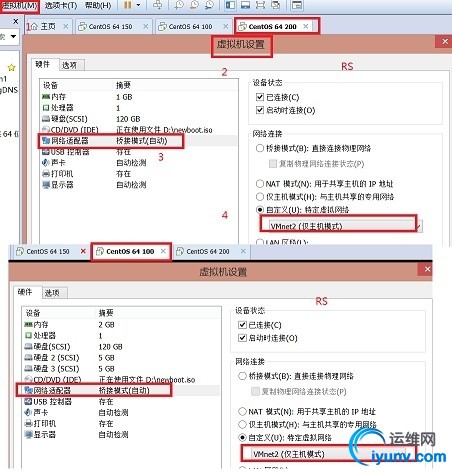Screen dimensions: 452x473
Task: Select 声卡 sound card in upper list
Action: [x=139, y=163]
